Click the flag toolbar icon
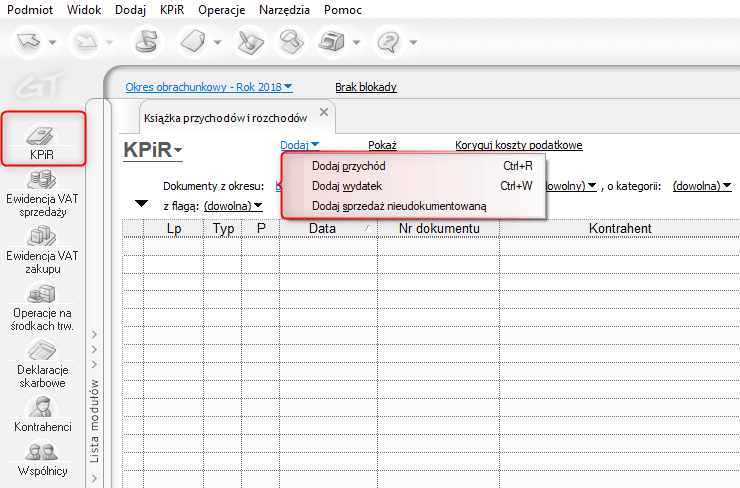Viewport: 740px width, 488px height. point(146,42)
